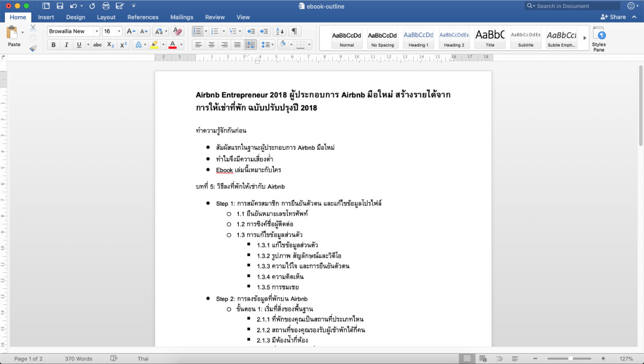Click the yellow text highlight color button
This screenshot has height=364, width=644.
[x=154, y=45]
